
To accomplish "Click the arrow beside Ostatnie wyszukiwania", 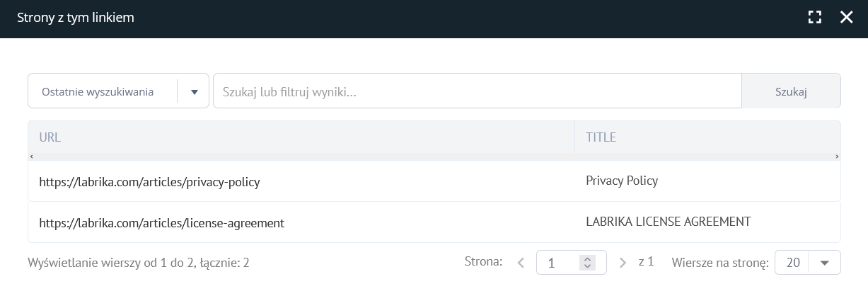I will pyautogui.click(x=194, y=91).
